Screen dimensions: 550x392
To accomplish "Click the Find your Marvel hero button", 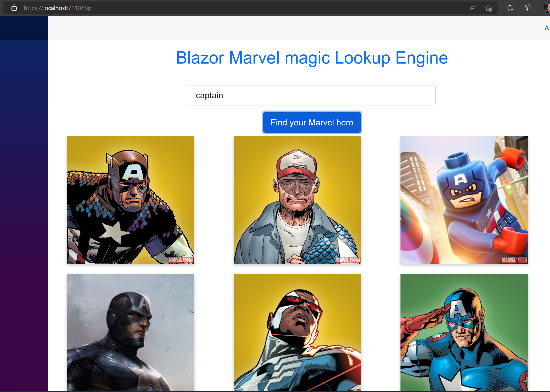I will (312, 122).
